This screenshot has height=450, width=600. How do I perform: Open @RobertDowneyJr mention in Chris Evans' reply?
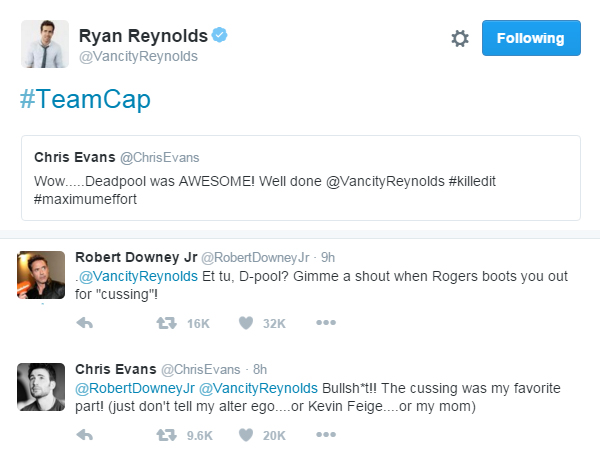coord(135,388)
